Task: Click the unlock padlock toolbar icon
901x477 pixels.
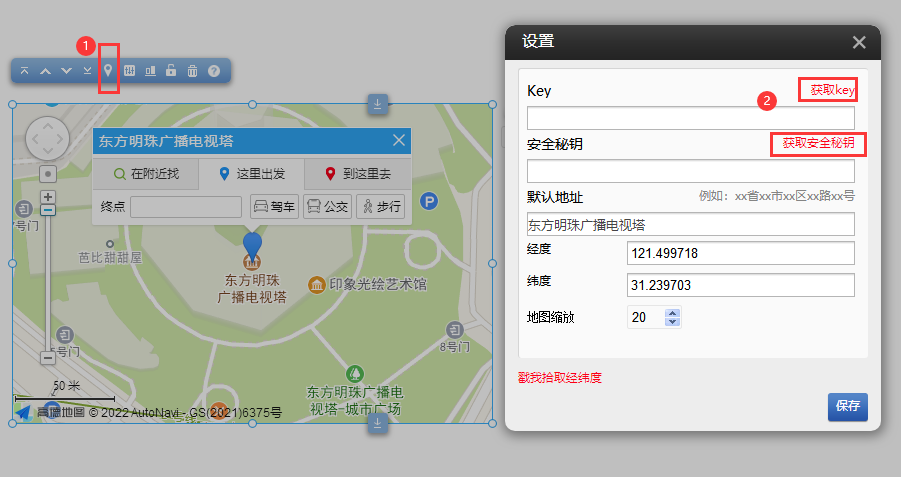Action: pyautogui.click(x=171, y=71)
